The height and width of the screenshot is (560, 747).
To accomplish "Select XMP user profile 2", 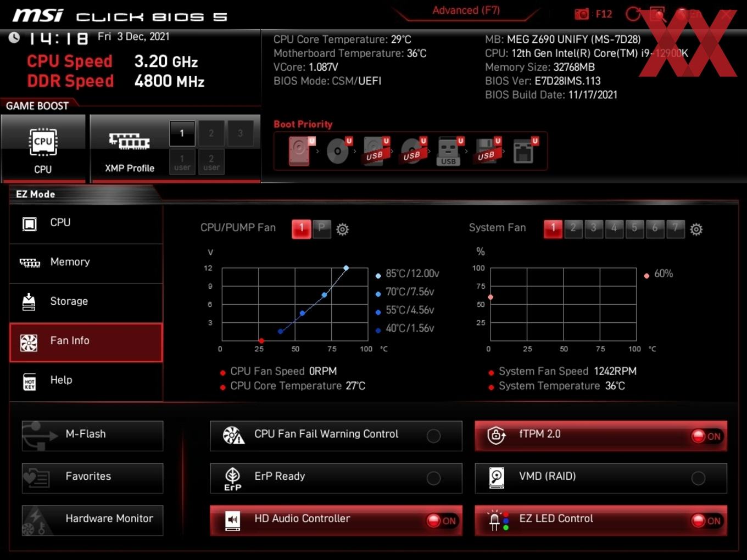I will tap(211, 162).
